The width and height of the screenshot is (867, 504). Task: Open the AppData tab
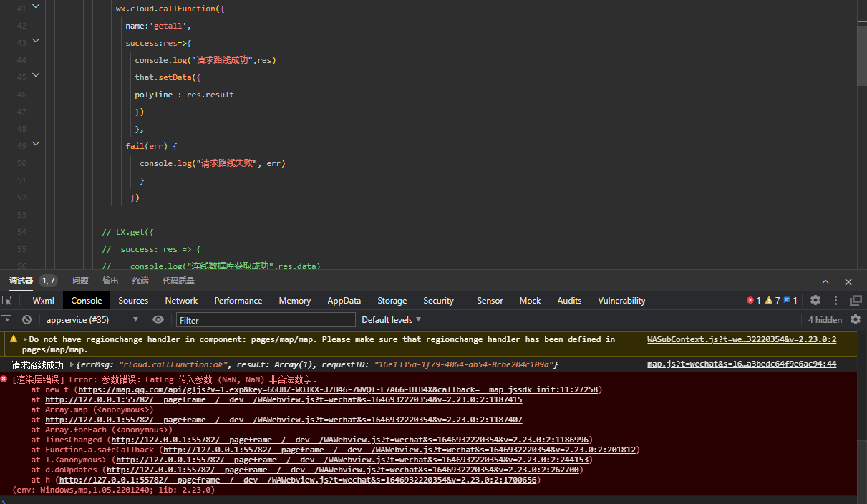(344, 301)
